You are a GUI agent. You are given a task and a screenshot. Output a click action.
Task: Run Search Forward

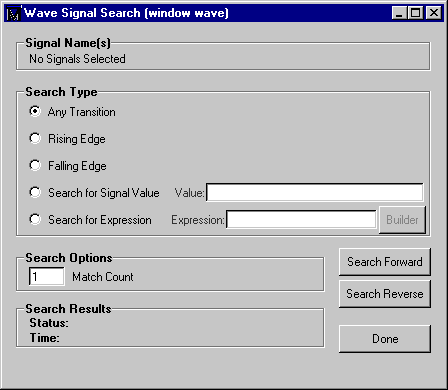click(385, 262)
